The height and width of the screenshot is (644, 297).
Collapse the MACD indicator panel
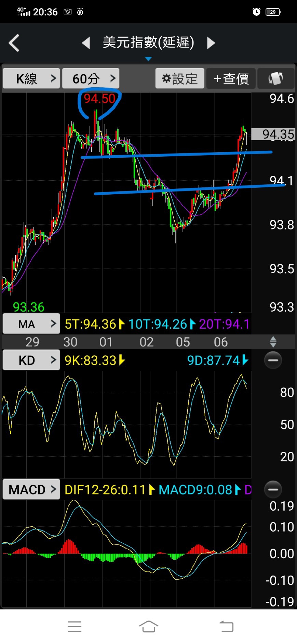coord(273,489)
